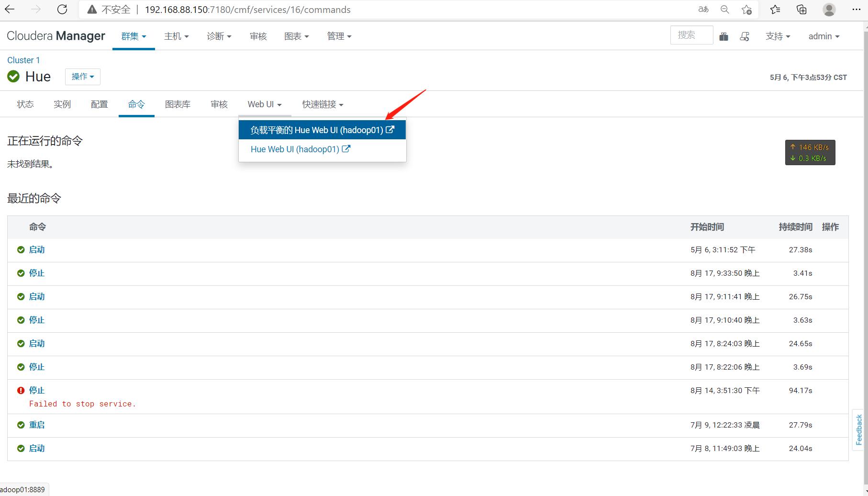
Task: Open the 主机 dropdown menu
Action: [176, 36]
